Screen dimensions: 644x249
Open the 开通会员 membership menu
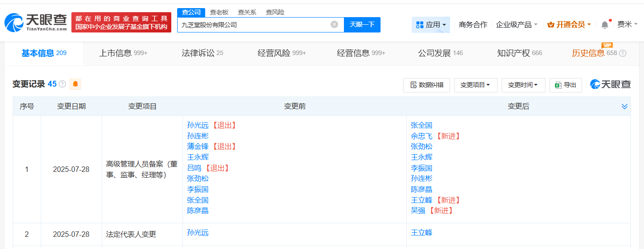569,25
